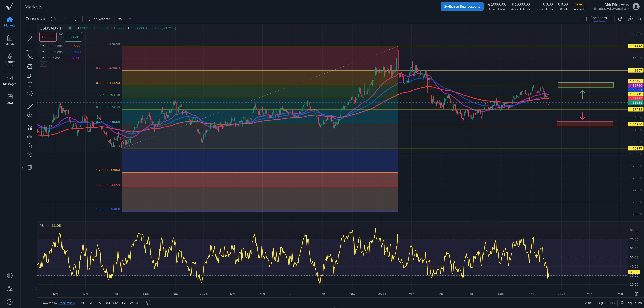Open the Powered by TradingView link
Viewport: 644px width, 308px height.
tap(66, 303)
